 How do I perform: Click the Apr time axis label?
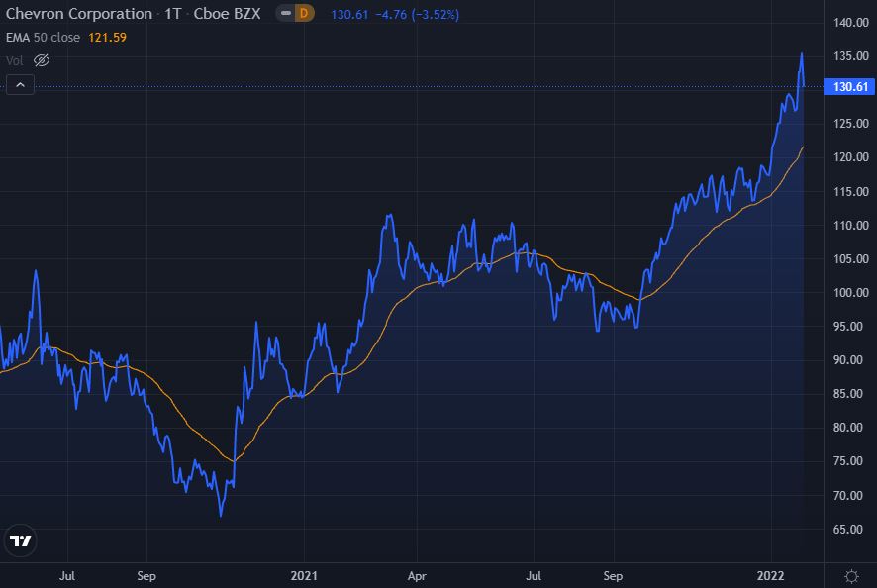coord(417,576)
